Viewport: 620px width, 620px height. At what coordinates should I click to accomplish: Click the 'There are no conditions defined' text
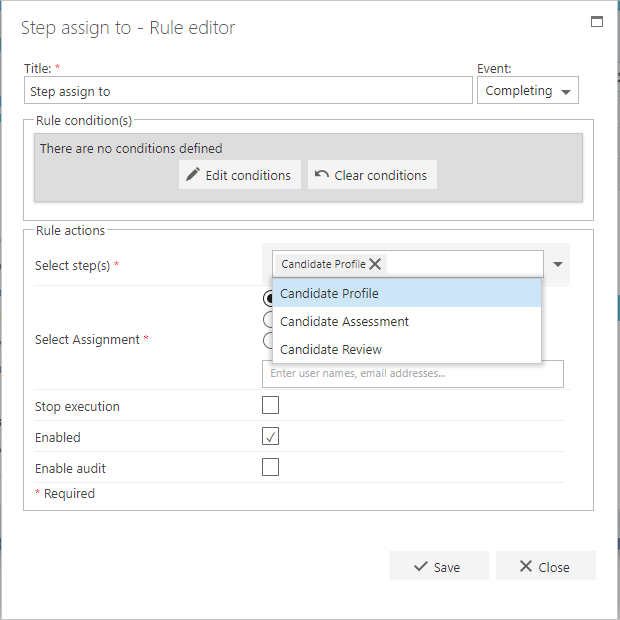131,148
